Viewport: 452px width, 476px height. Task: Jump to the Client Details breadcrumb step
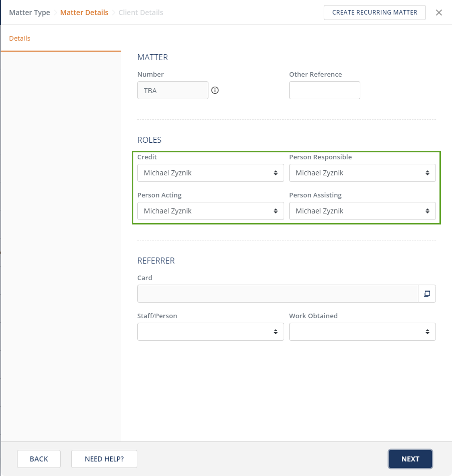141,13
